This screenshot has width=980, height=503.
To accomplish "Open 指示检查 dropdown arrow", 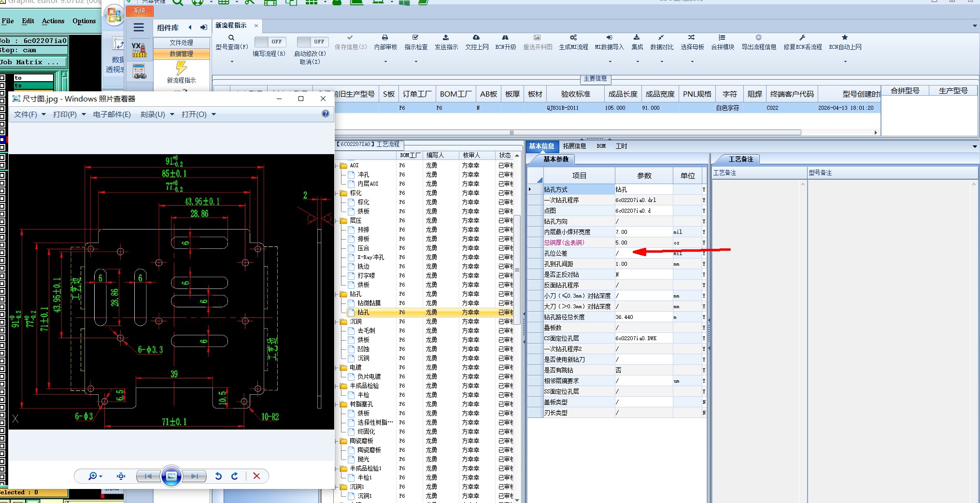I will pyautogui.click(x=416, y=62).
